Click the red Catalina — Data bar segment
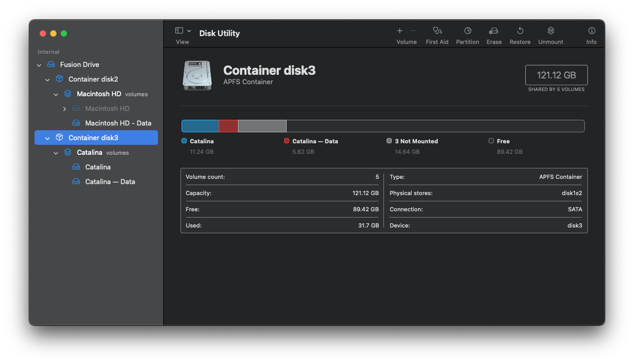Screen dimensions: 634x364 [x=228, y=126]
